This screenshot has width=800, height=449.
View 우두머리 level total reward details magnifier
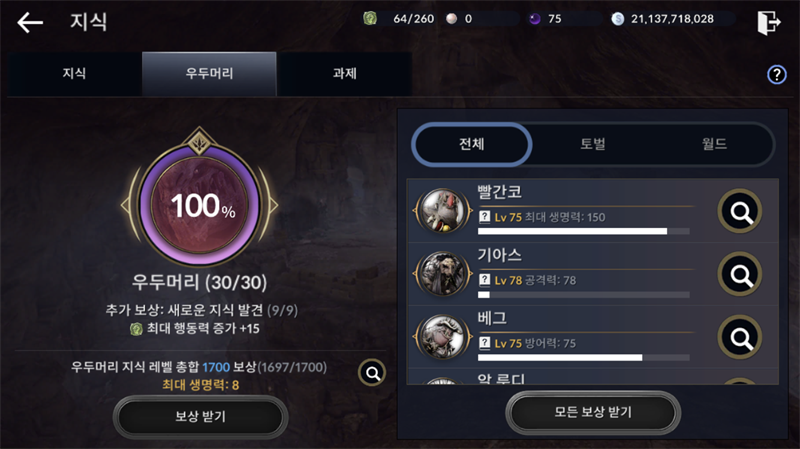point(372,373)
